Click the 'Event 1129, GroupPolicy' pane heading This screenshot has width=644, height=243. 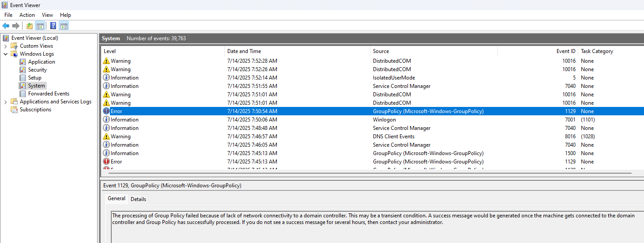tap(172, 186)
